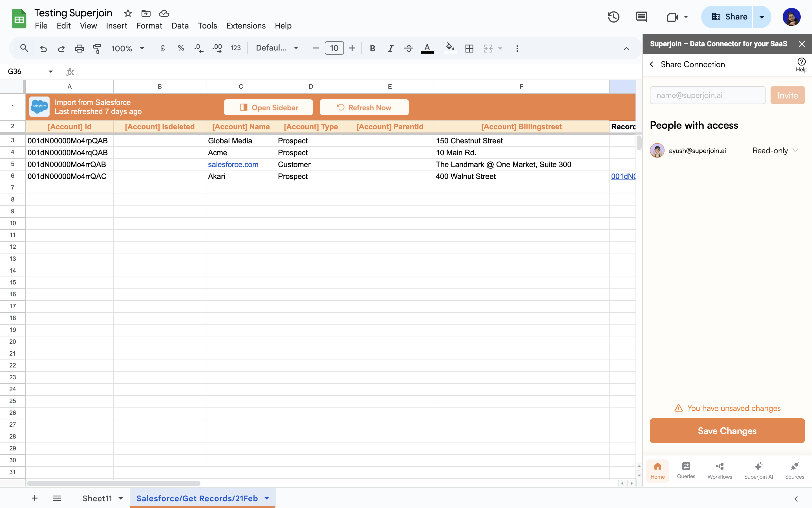Screen dimensions: 812x508
Task: Open the Insert menu
Action: (116, 25)
